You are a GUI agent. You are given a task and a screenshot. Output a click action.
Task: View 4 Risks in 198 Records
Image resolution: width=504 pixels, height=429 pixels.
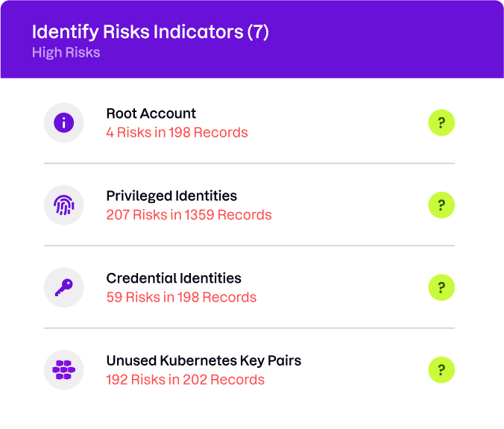(177, 133)
